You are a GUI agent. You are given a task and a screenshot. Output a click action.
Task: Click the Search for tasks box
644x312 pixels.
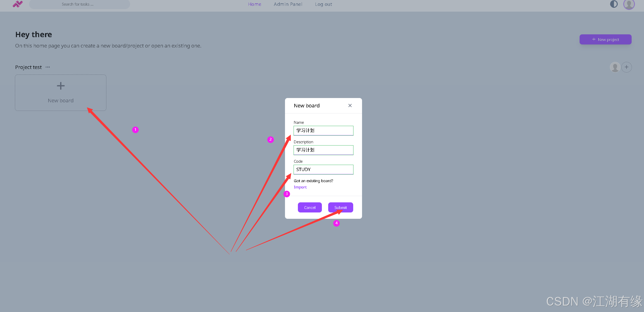click(79, 4)
